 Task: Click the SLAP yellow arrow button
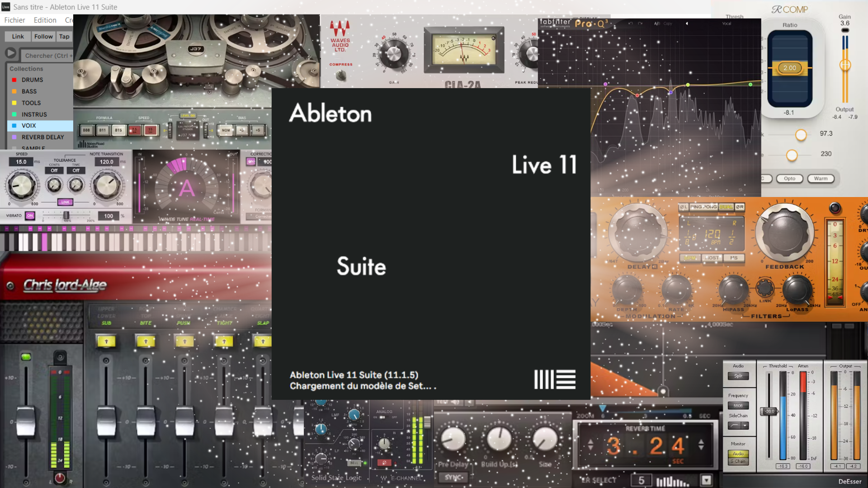click(x=263, y=342)
